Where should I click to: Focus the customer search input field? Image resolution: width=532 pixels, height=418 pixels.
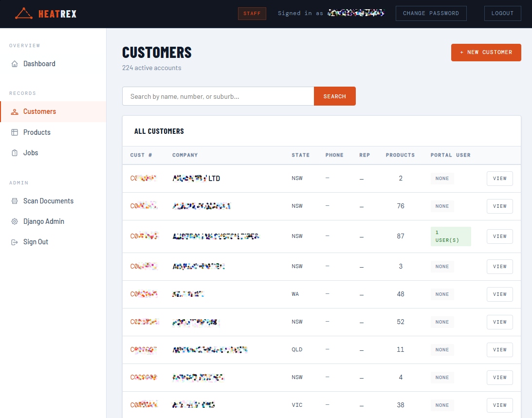click(x=218, y=96)
